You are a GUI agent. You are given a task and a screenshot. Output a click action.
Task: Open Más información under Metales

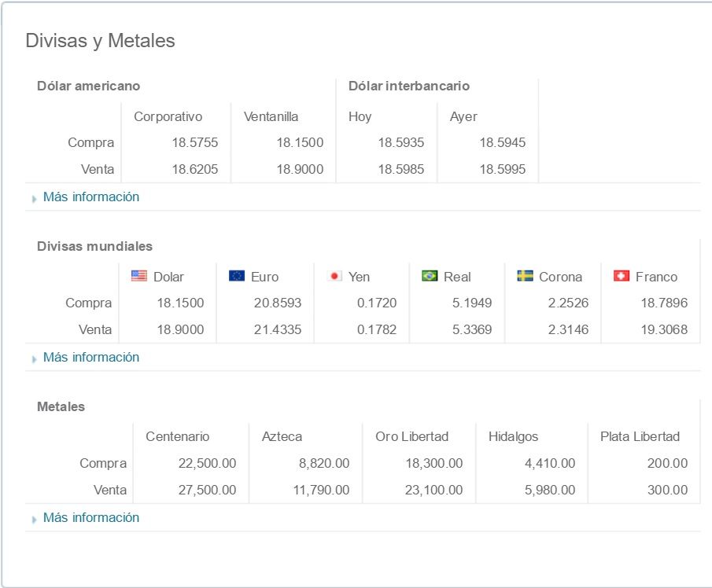pyautogui.click(x=90, y=517)
